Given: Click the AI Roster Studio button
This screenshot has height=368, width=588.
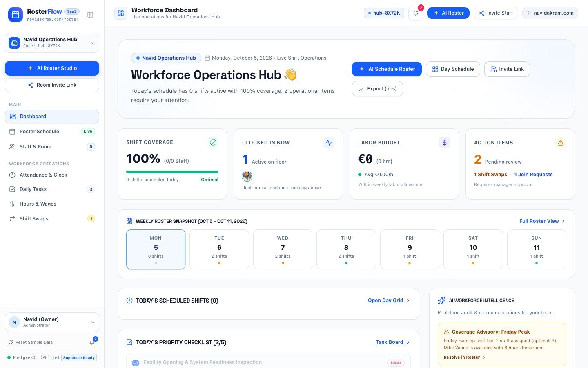Looking at the screenshot, I should pyautogui.click(x=52, y=68).
